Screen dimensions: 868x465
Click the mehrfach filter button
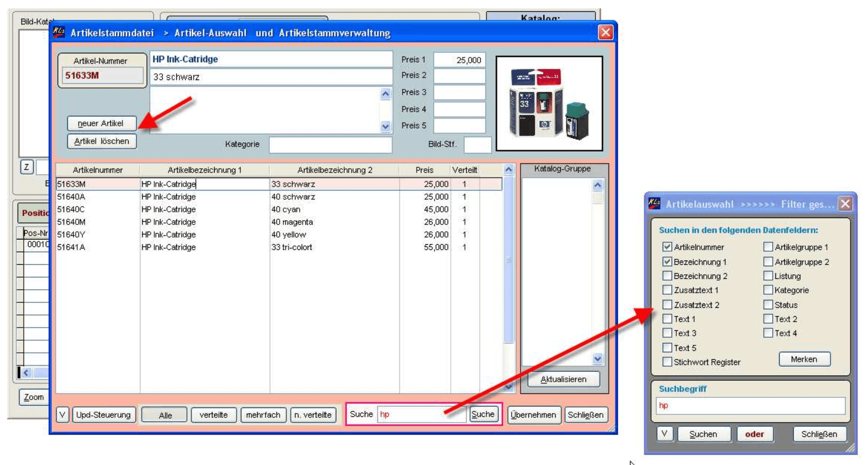click(x=263, y=415)
